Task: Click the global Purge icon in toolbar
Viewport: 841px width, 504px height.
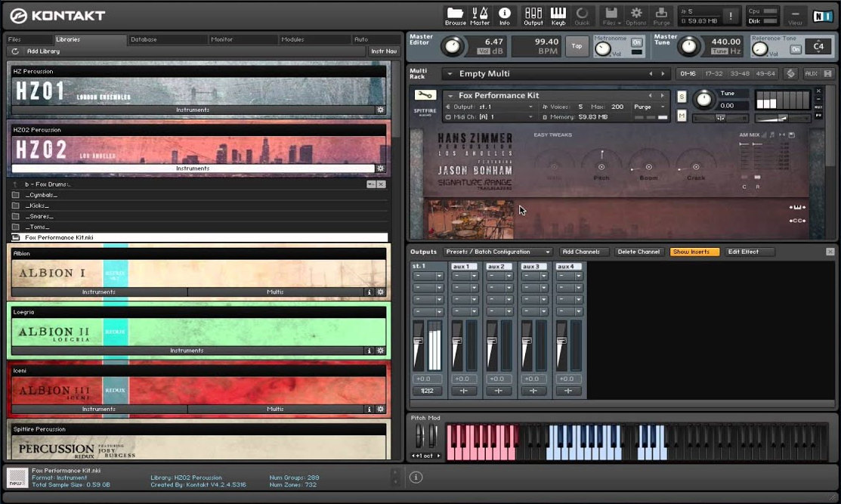Action: (x=661, y=16)
